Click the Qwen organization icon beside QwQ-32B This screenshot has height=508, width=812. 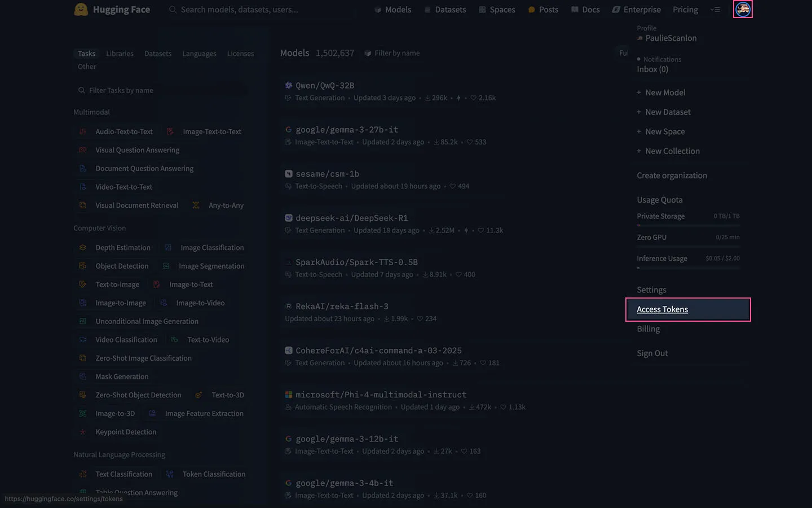click(x=289, y=85)
